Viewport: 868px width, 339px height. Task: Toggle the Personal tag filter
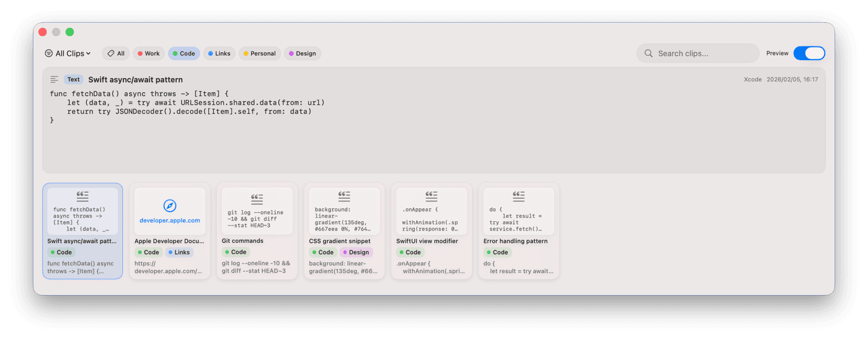(x=259, y=53)
